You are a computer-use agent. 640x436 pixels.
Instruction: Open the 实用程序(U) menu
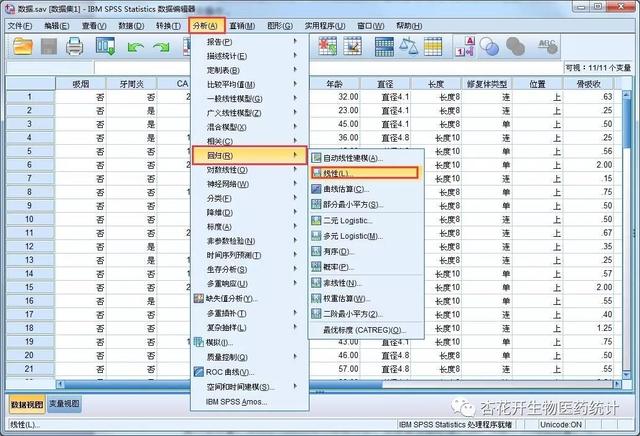coord(325,26)
